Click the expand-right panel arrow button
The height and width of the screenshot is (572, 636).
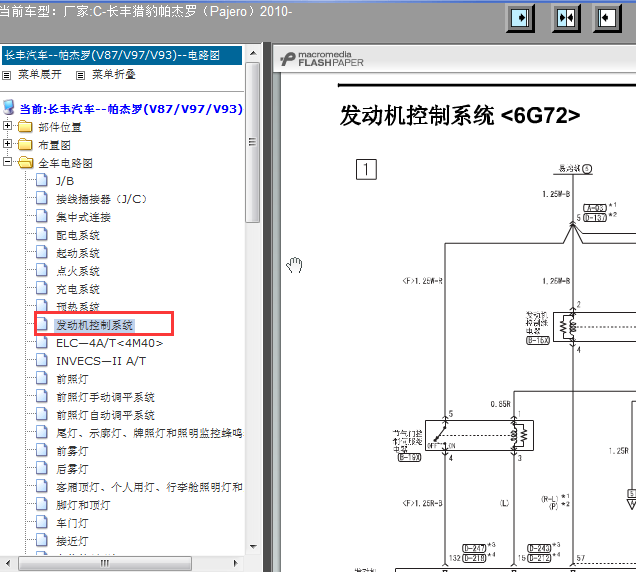pos(520,18)
